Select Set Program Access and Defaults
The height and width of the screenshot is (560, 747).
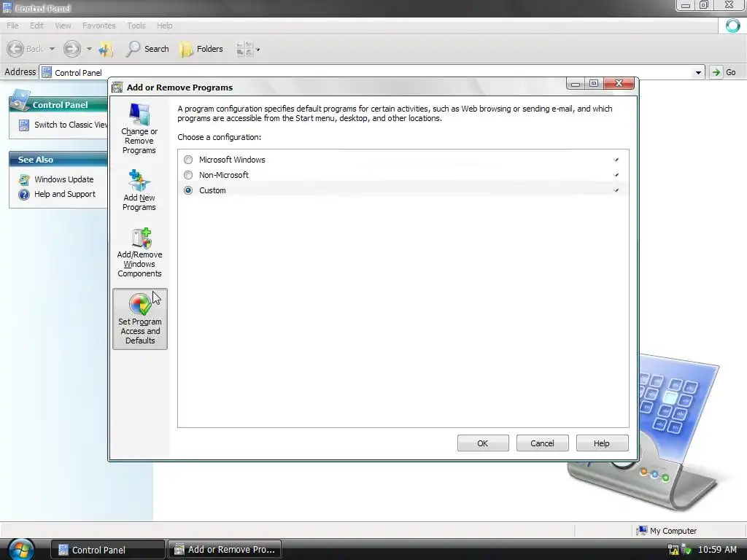140,319
